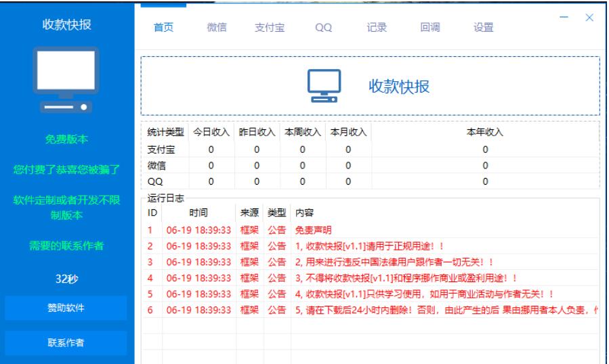Image resolution: width=609 pixels, height=364 pixels.
Task: Click the 运行日志 group label
Action: (x=165, y=198)
